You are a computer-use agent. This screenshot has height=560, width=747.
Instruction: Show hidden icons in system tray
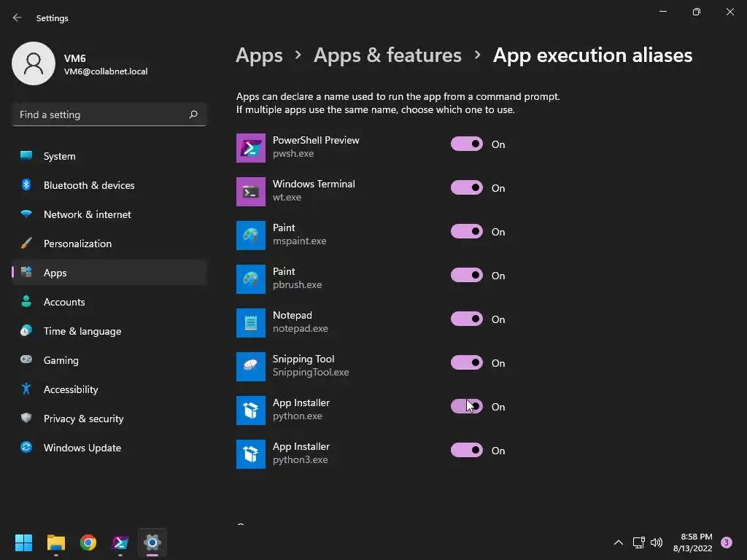click(x=618, y=542)
